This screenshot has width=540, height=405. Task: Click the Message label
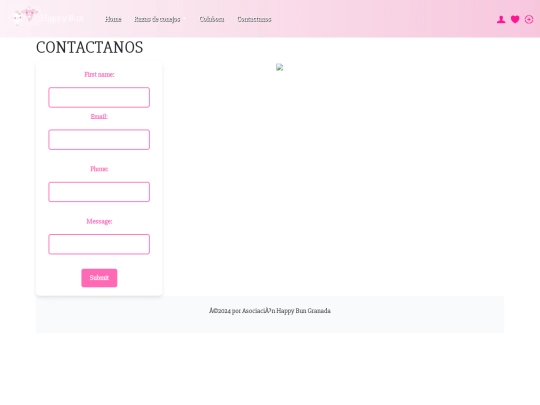click(99, 221)
